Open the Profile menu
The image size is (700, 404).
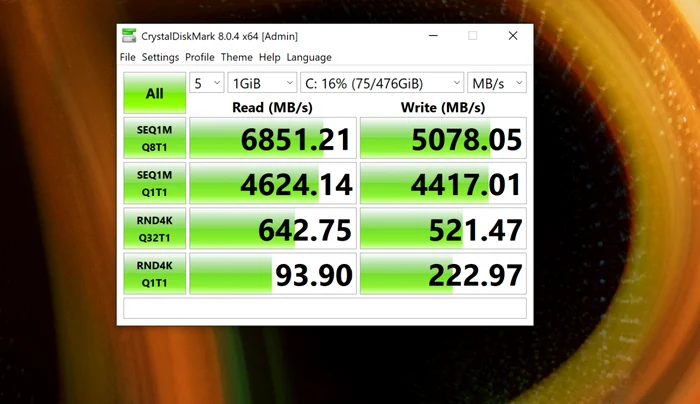[x=200, y=57]
